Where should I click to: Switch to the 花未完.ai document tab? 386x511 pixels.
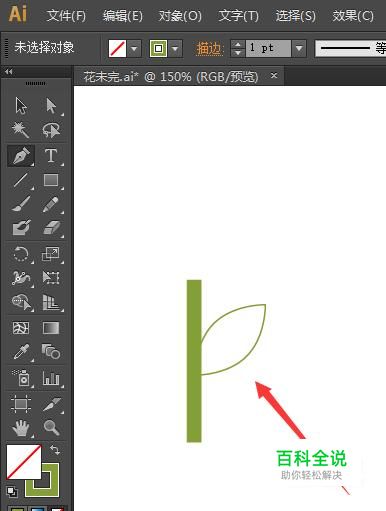tap(171, 77)
